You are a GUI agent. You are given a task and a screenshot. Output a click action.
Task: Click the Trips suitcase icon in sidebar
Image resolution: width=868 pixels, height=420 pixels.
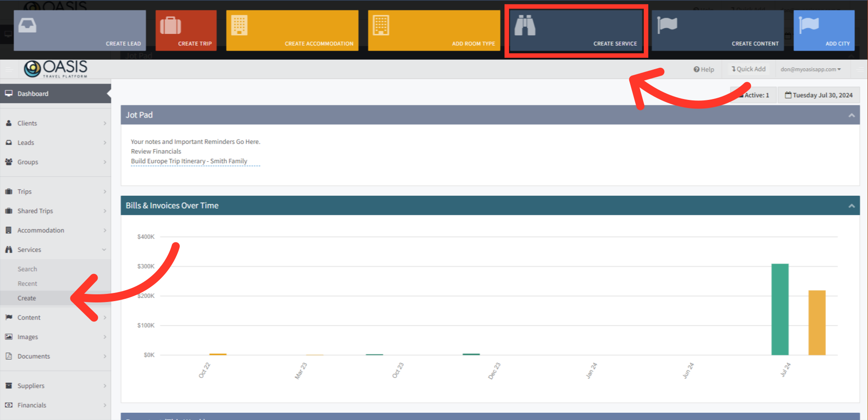coord(9,191)
